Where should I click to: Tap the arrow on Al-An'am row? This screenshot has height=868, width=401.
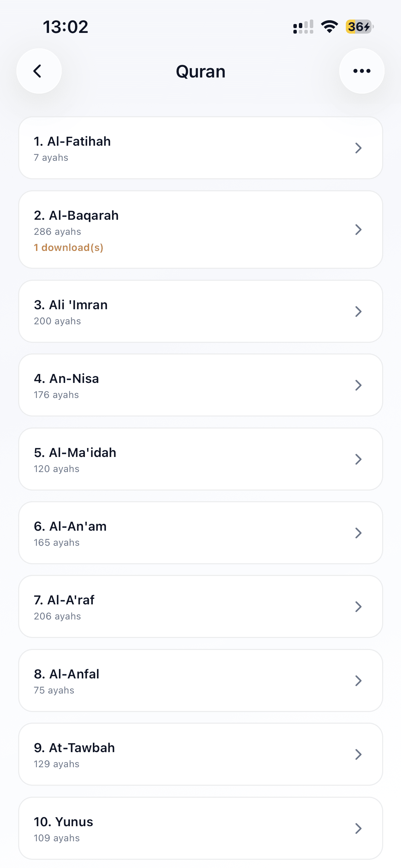pyautogui.click(x=358, y=533)
